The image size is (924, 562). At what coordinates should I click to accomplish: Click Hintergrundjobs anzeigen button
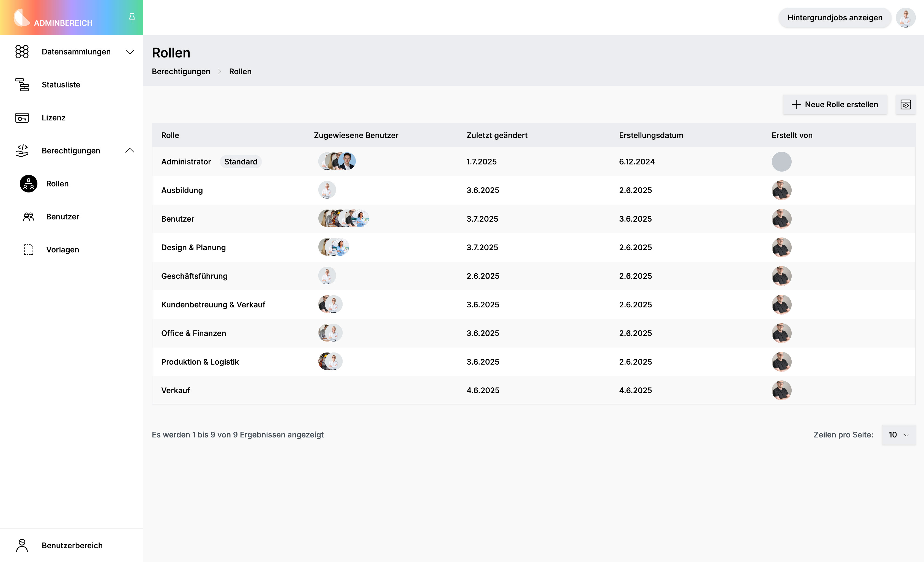[835, 18]
